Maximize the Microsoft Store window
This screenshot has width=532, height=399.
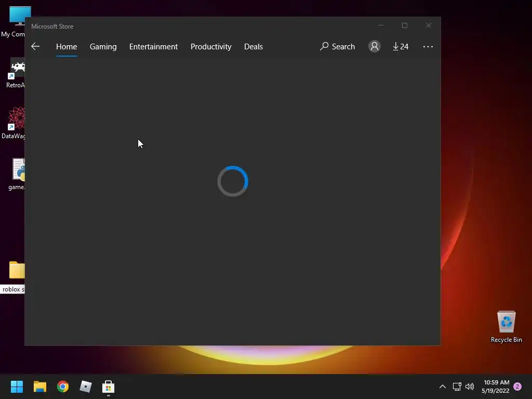pos(404,25)
